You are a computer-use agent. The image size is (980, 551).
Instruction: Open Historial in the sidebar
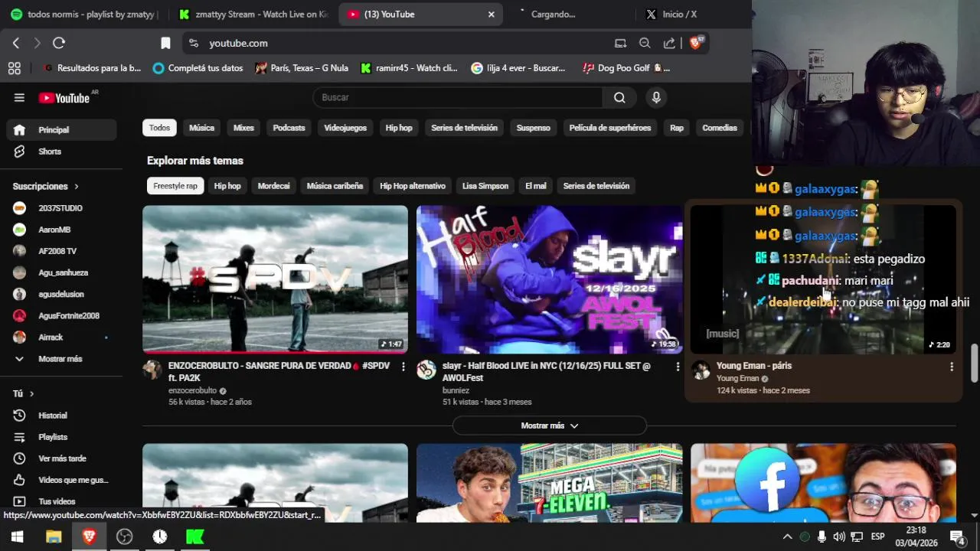point(61,416)
